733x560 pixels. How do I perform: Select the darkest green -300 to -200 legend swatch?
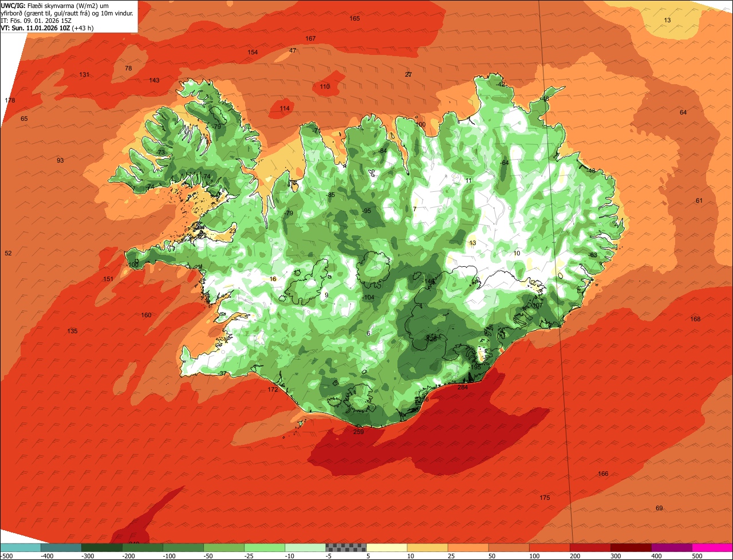click(x=102, y=547)
